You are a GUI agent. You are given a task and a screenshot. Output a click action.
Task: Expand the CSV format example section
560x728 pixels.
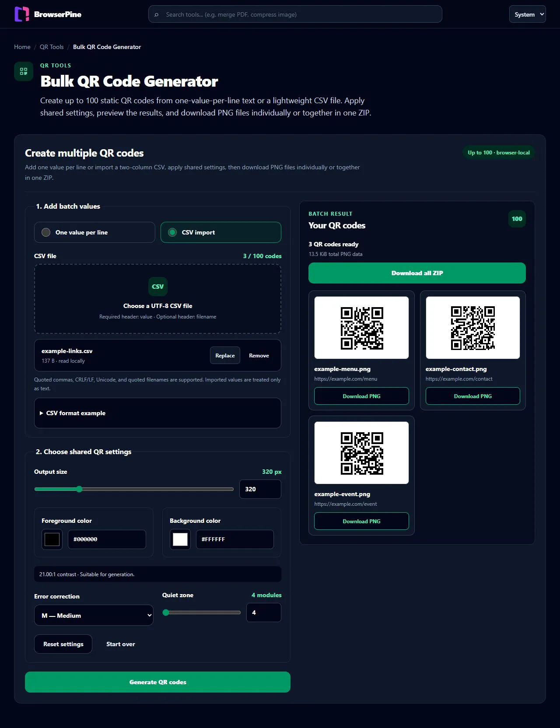[157, 413]
